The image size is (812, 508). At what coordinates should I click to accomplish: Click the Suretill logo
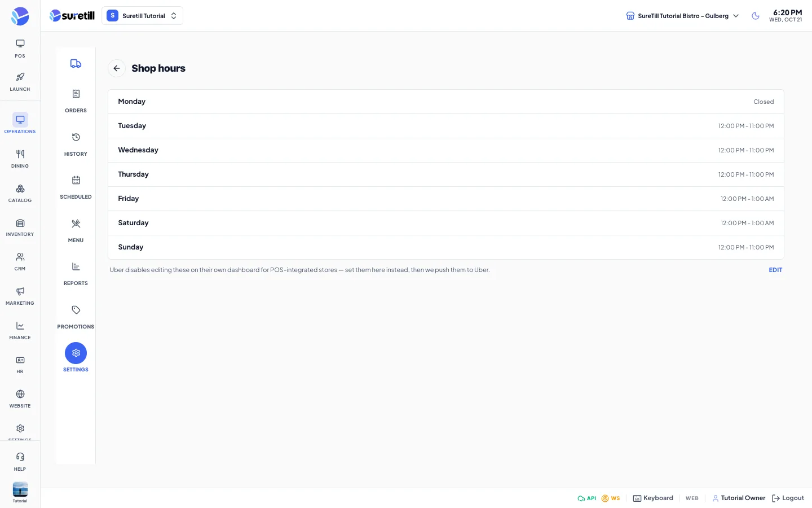72,16
